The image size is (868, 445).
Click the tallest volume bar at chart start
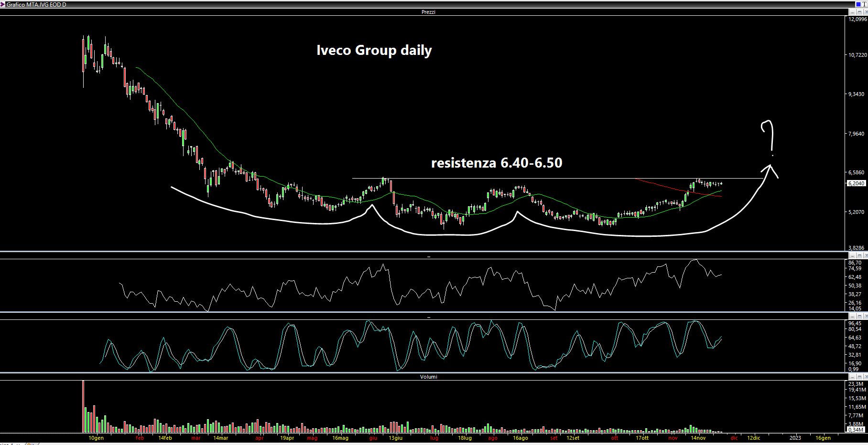(x=83, y=406)
